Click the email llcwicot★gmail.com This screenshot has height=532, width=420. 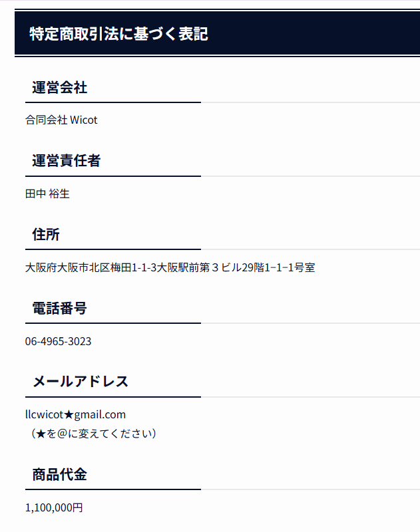click(x=75, y=414)
